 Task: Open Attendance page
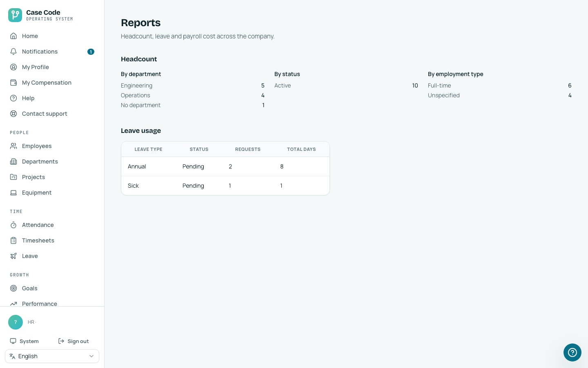point(52,225)
